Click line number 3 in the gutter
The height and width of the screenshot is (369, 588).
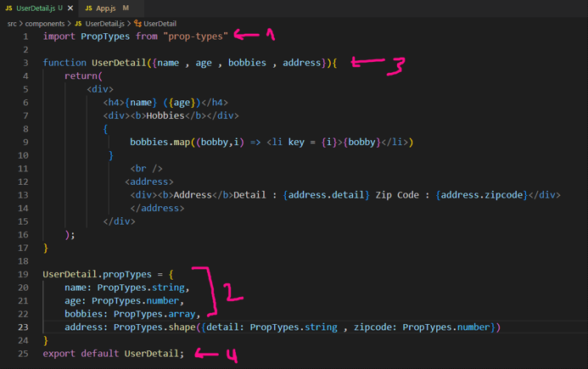25,63
